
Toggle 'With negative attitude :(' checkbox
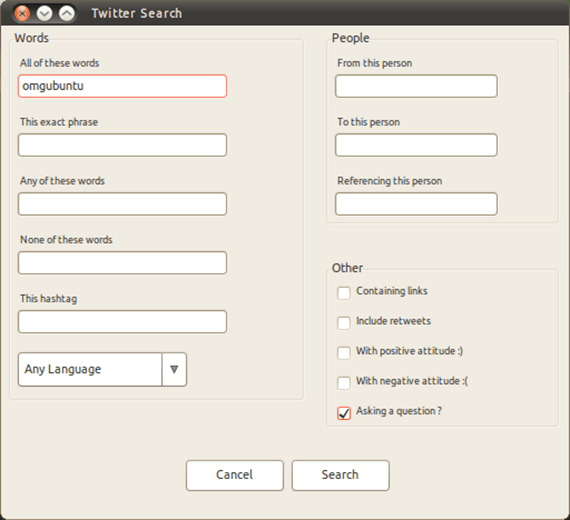[x=344, y=383]
